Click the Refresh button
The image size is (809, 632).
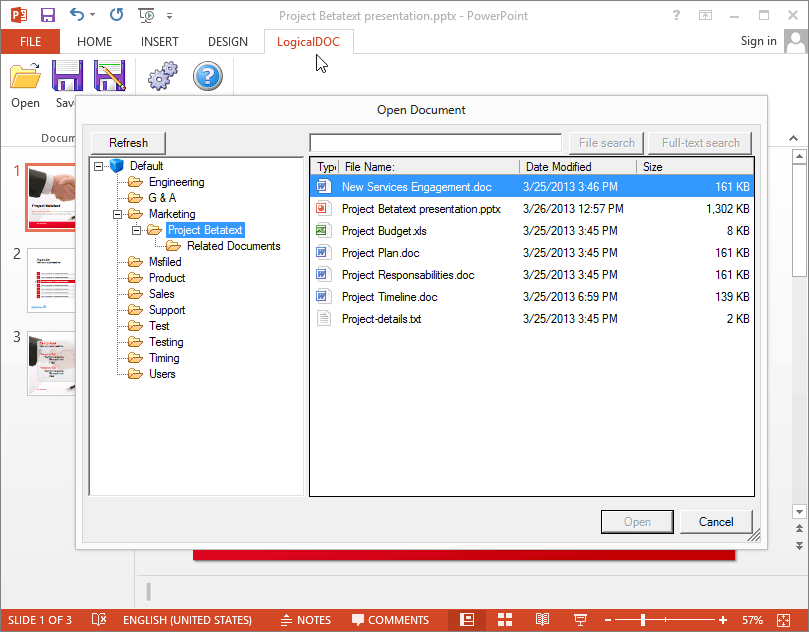[x=128, y=143]
